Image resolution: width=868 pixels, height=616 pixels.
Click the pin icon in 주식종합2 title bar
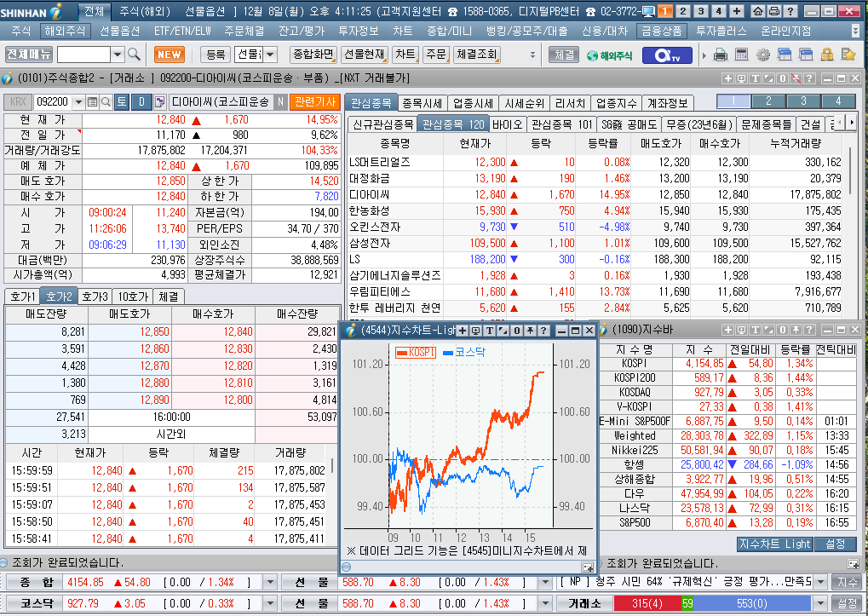(x=796, y=78)
